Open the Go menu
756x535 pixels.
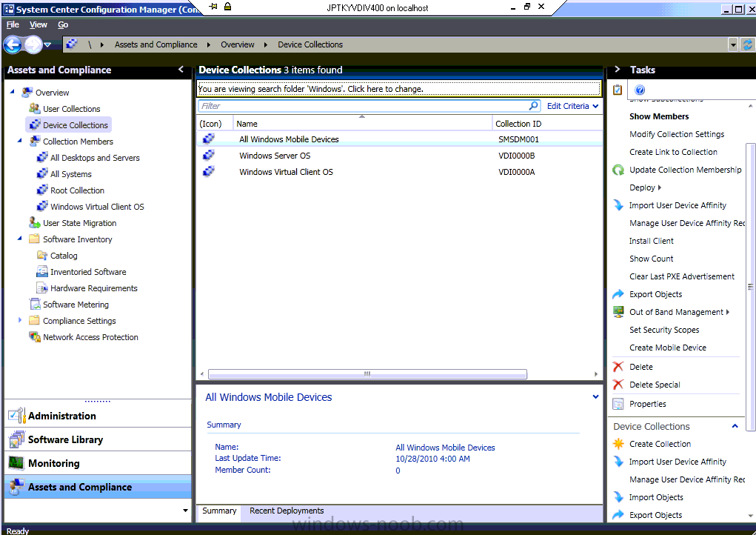point(63,24)
